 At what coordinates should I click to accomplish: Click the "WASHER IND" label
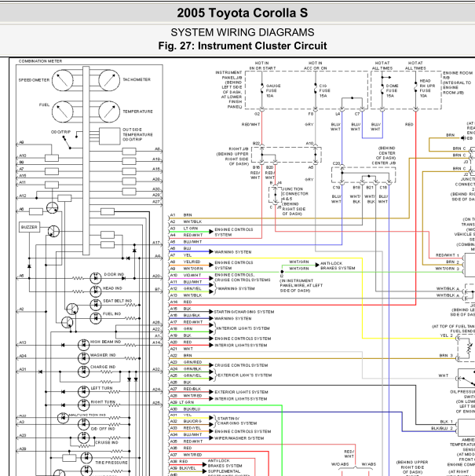tap(103, 355)
